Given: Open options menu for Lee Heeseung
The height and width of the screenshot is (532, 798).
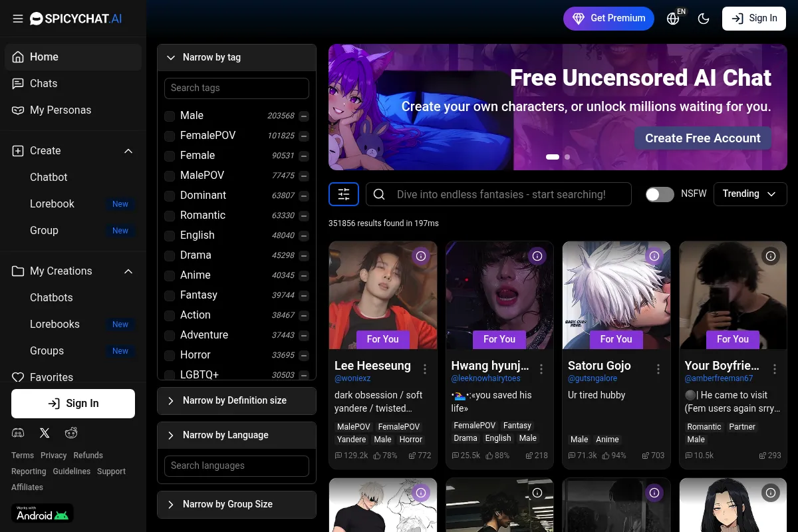Looking at the screenshot, I should coord(425,369).
